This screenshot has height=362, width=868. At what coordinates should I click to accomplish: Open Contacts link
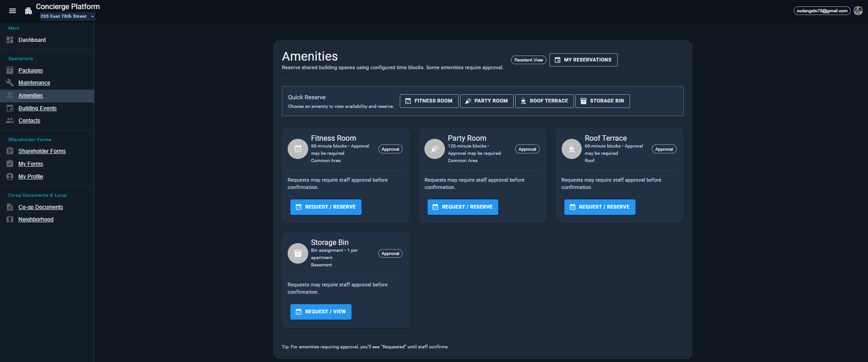pos(29,121)
